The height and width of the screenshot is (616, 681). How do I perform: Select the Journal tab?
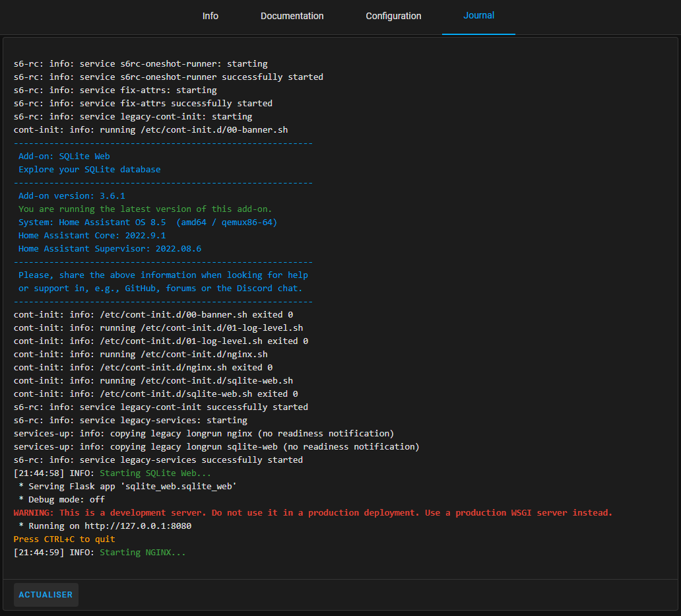(478, 15)
